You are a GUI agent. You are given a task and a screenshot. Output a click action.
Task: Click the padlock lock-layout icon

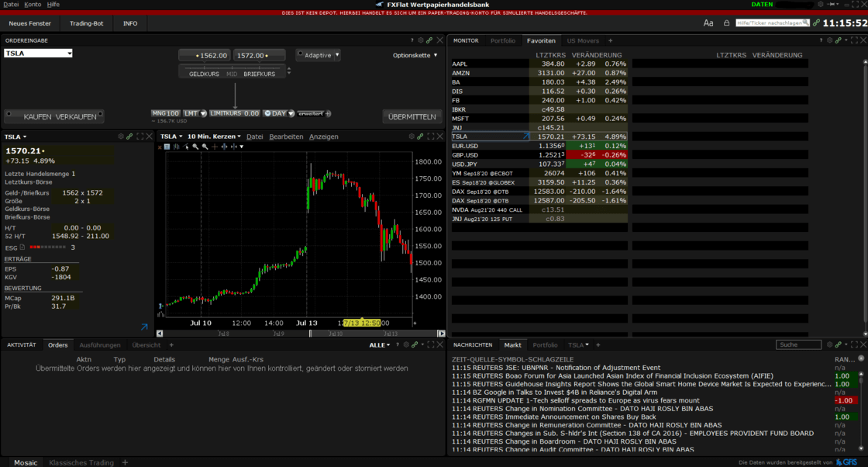[x=726, y=23]
